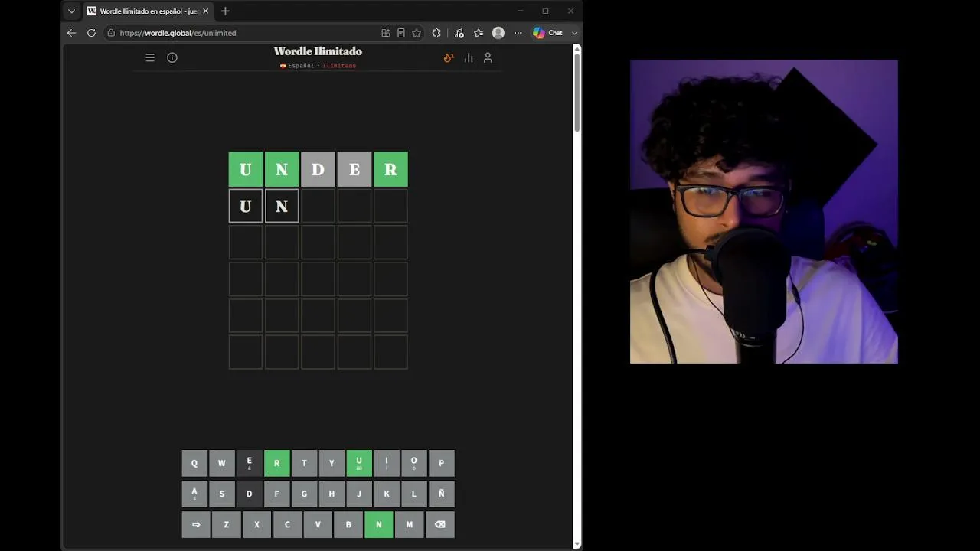Tap the green U key

point(359,463)
